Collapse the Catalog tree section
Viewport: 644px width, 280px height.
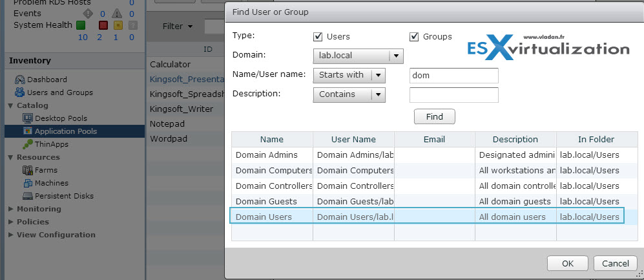11,105
